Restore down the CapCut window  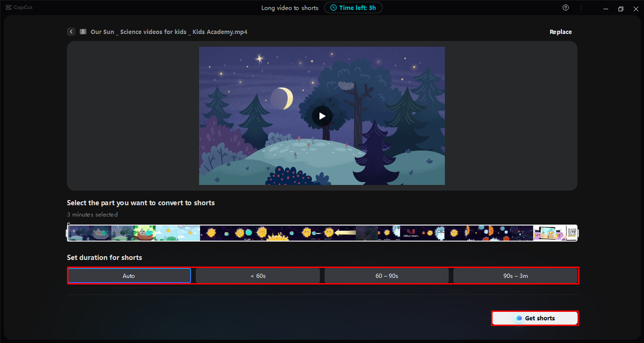tap(620, 9)
